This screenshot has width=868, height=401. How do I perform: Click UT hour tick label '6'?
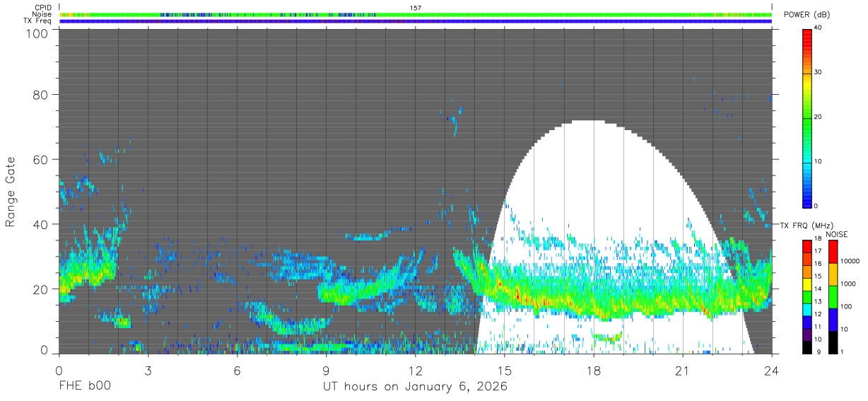click(x=237, y=371)
